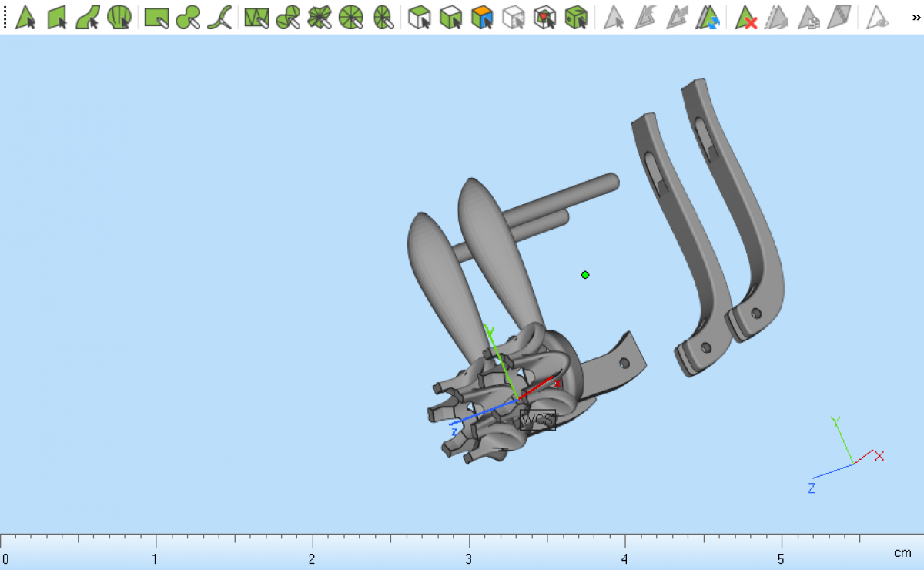
Task: Select the Mark Triangle tool
Action: [x=26, y=17]
